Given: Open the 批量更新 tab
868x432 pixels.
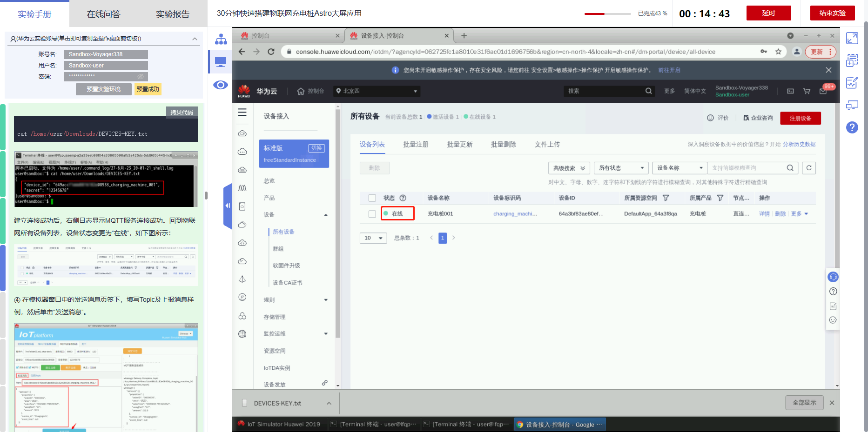Looking at the screenshot, I should click(x=459, y=145).
